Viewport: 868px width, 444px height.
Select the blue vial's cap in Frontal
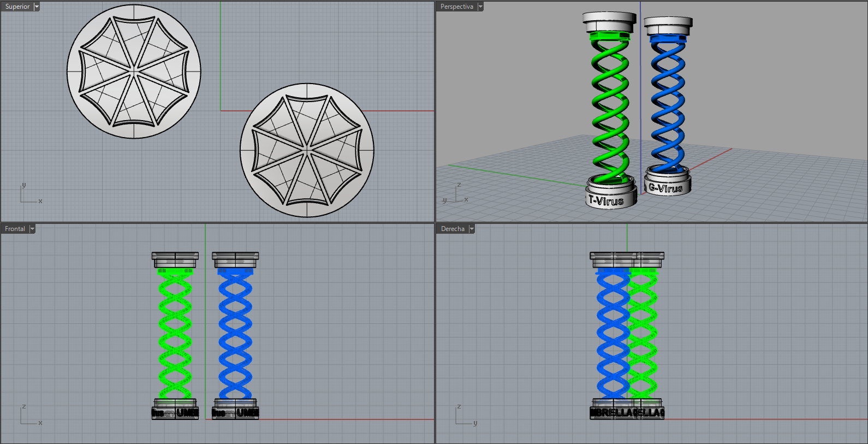click(x=235, y=260)
